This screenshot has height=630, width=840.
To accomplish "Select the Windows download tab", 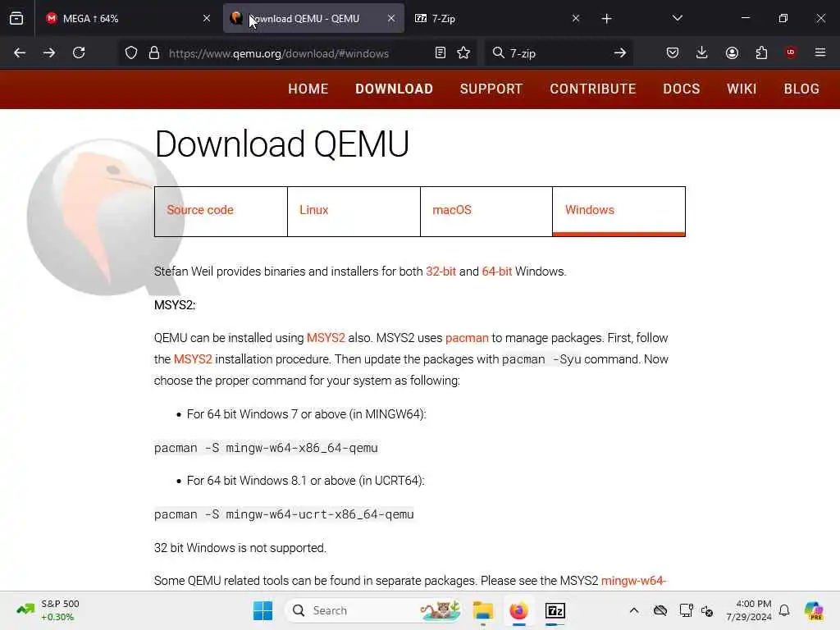I will click(619, 211).
